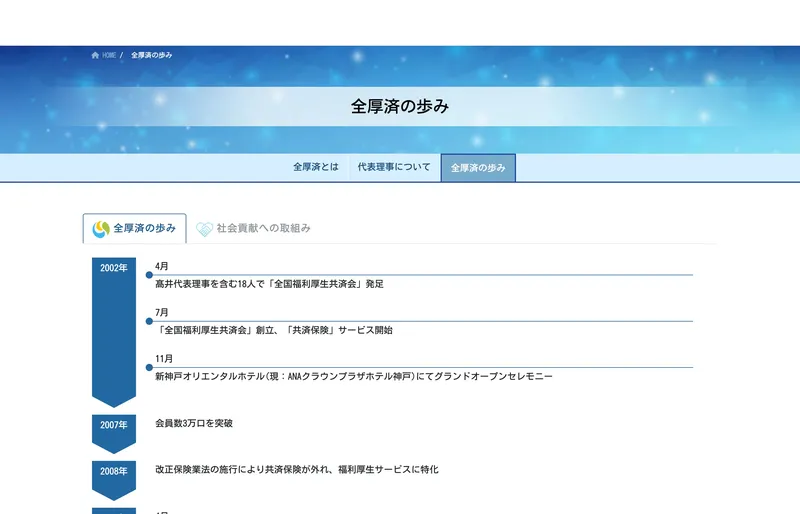Viewport: 800px width, 514px height.
Task: Click the 全厚済の歩み breadcrumb text
Action: click(152, 55)
